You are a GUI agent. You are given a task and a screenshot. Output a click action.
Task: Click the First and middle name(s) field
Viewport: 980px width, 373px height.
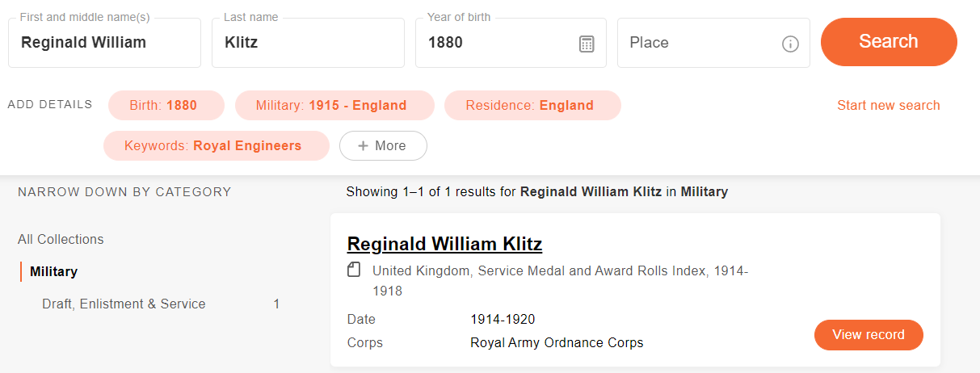click(104, 43)
